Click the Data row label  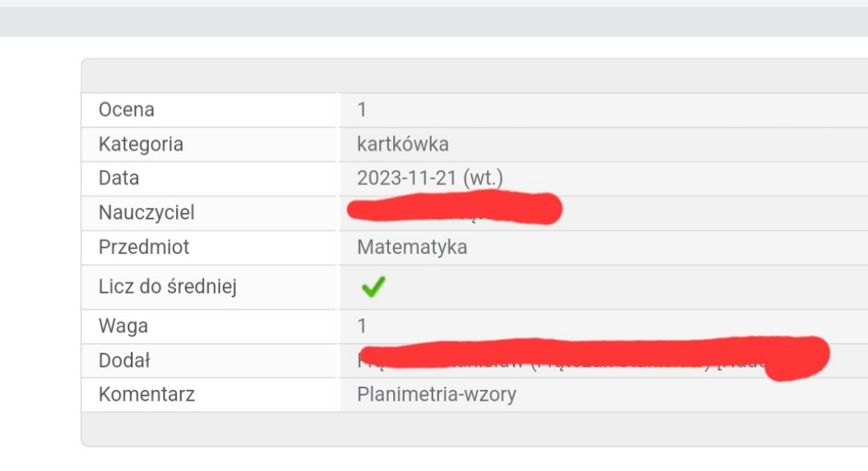click(x=119, y=179)
